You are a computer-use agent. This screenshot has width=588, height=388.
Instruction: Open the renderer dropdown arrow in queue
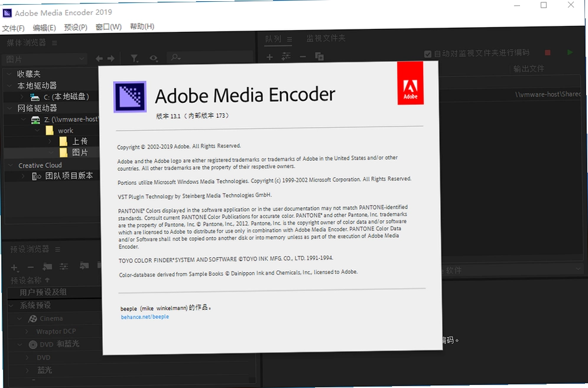[x=579, y=269]
